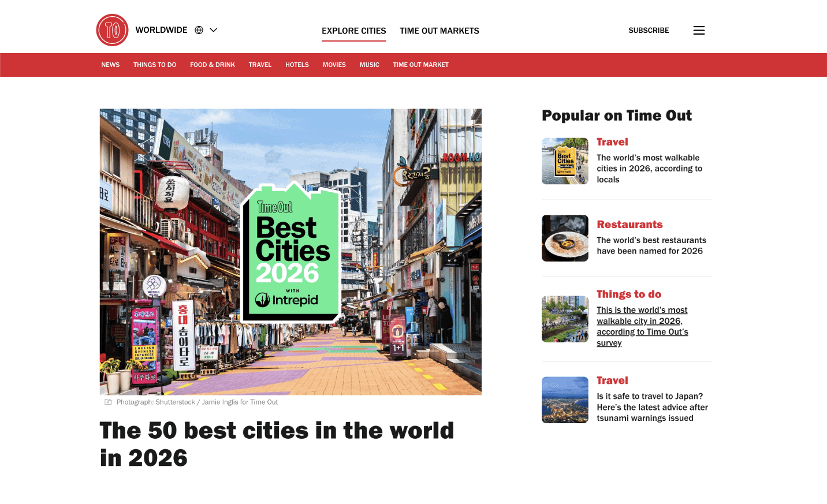Open the most walkable cities thumbnail
Image resolution: width=827 pixels, height=504 pixels.
565,161
